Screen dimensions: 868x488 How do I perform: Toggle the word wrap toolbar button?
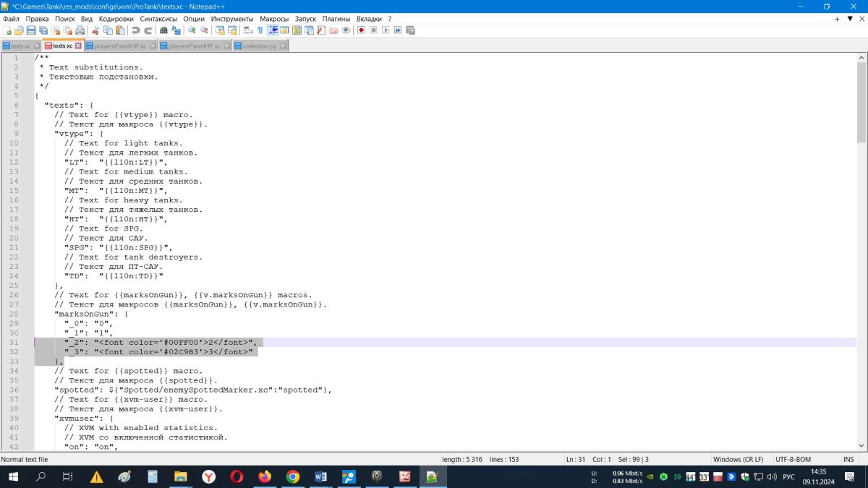click(248, 30)
